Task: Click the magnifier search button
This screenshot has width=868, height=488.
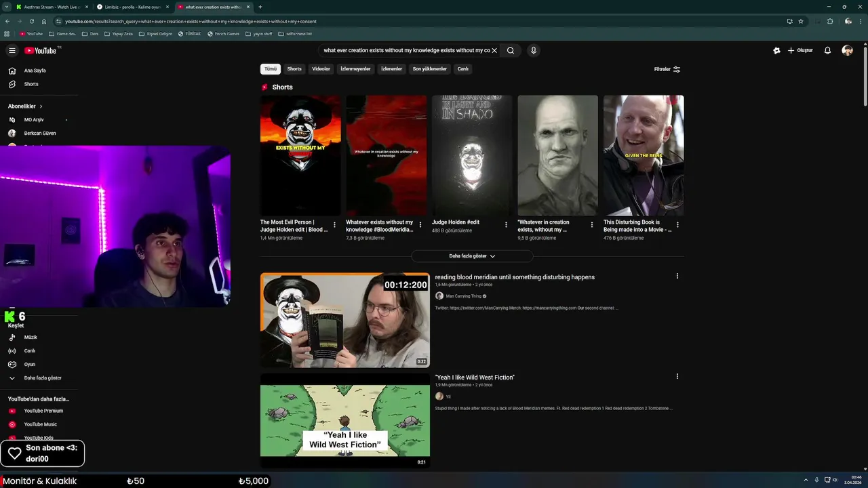Action: click(511, 50)
